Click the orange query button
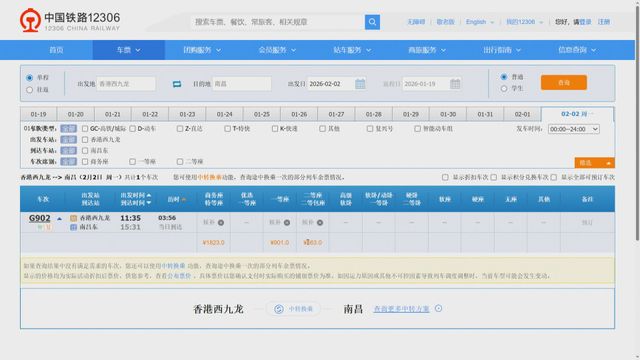Image resolution: width=640 pixels, height=360 pixels. coord(564,82)
